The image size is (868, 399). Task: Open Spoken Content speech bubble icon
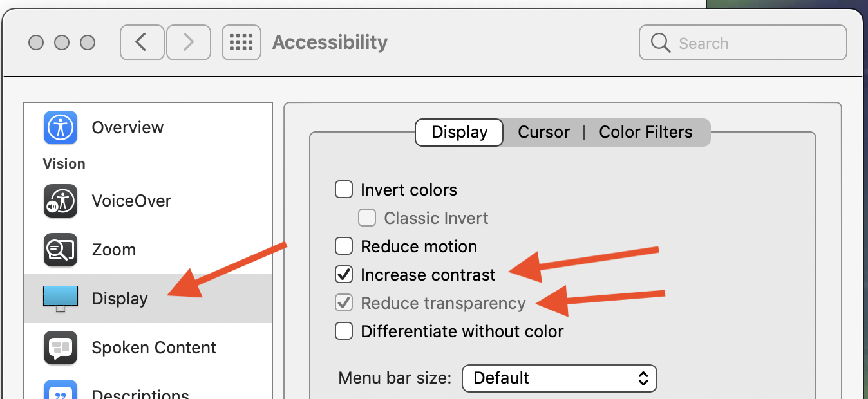coord(61,348)
